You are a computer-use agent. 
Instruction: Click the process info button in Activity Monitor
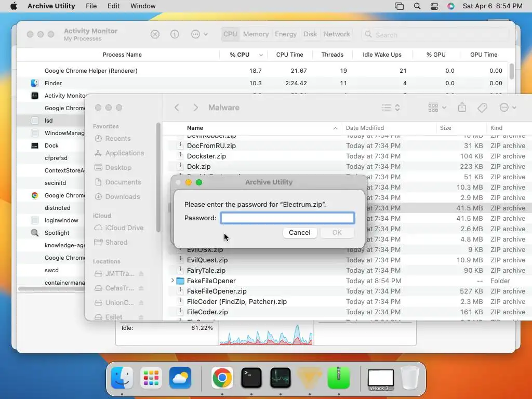coord(175,34)
